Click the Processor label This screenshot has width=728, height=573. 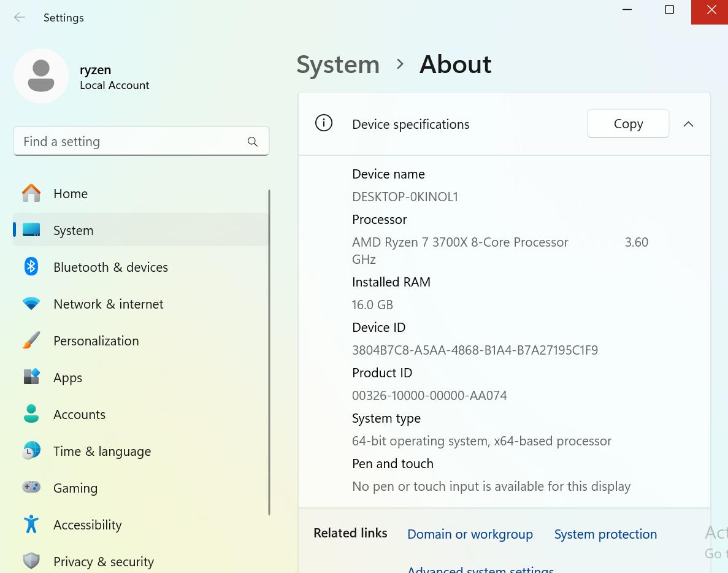pyautogui.click(x=379, y=220)
